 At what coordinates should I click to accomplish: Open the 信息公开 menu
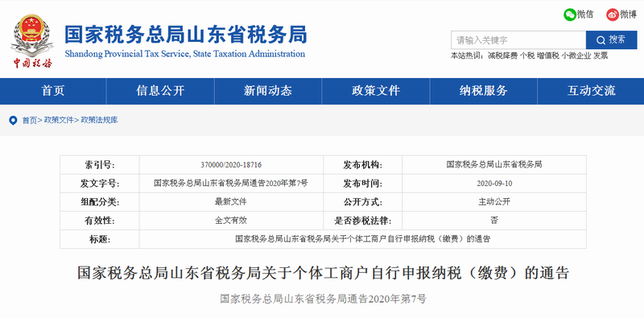tap(160, 91)
